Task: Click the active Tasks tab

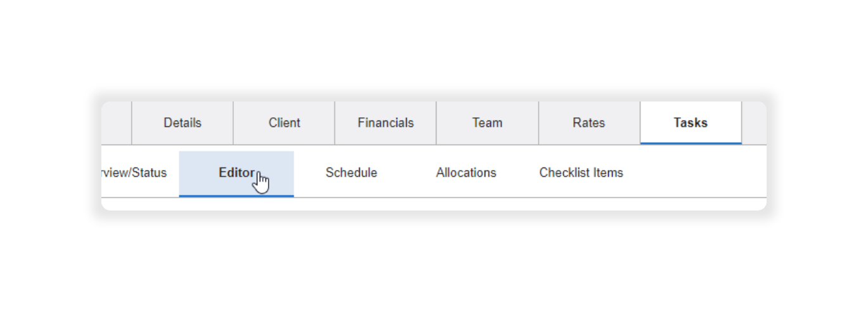Action: pyautogui.click(x=691, y=123)
